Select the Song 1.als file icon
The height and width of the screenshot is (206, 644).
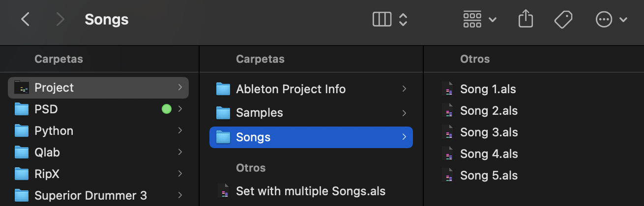447,89
